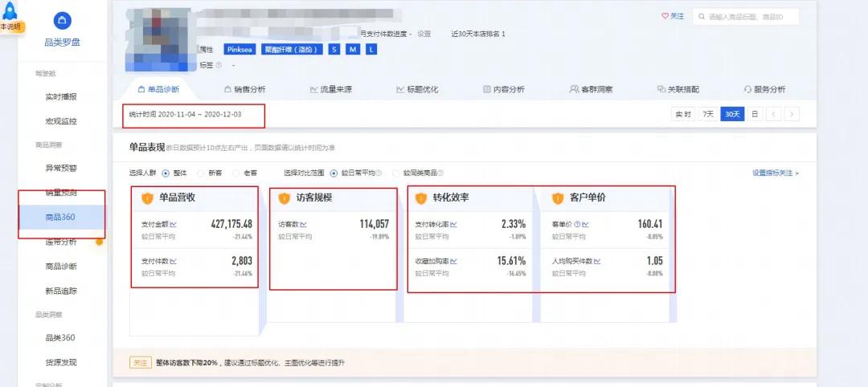Image resolution: width=868 pixels, height=387 pixels.
Task: Open trend chart icon for 客单价
Action: 586,225
